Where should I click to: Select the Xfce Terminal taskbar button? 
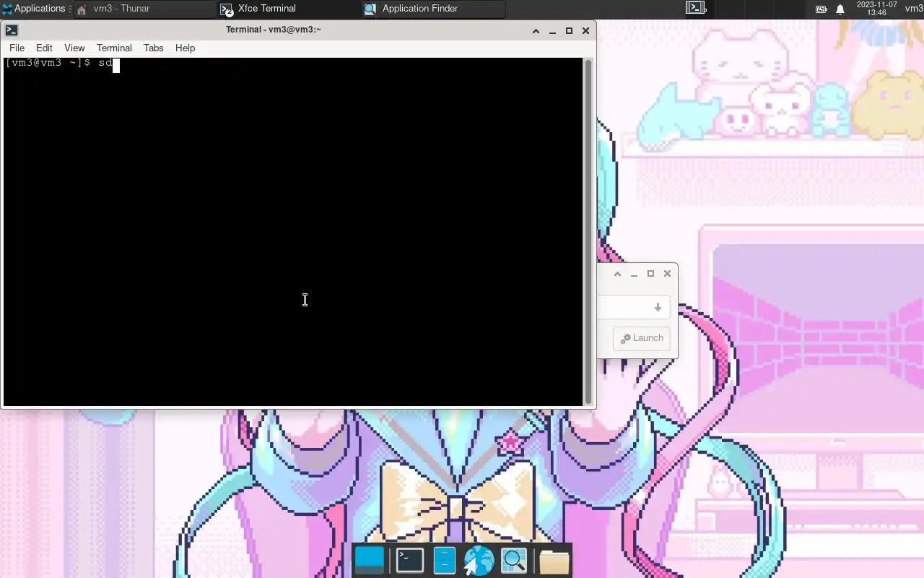(289, 9)
